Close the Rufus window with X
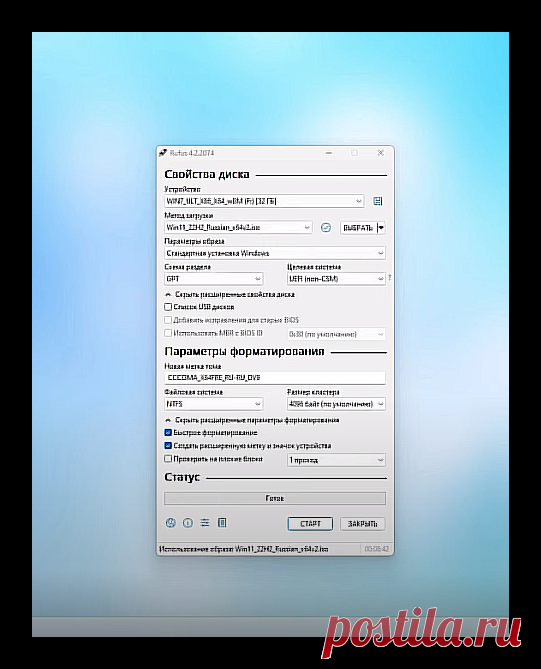 point(381,153)
